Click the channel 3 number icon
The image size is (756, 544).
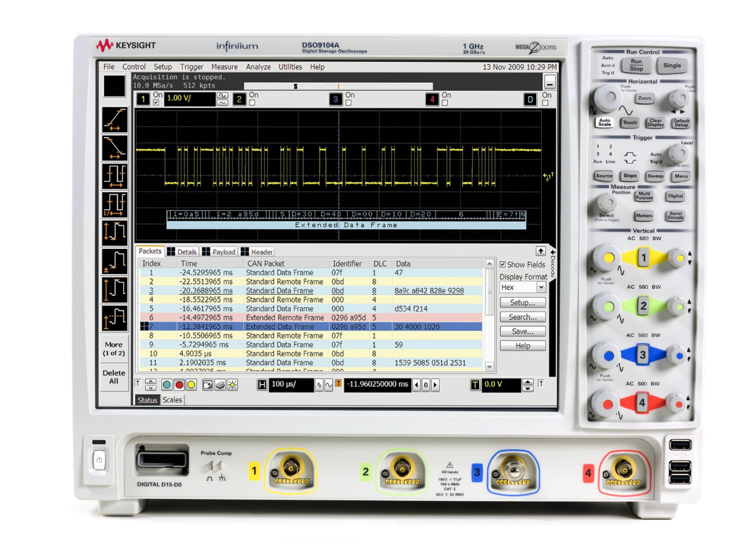coord(336,99)
